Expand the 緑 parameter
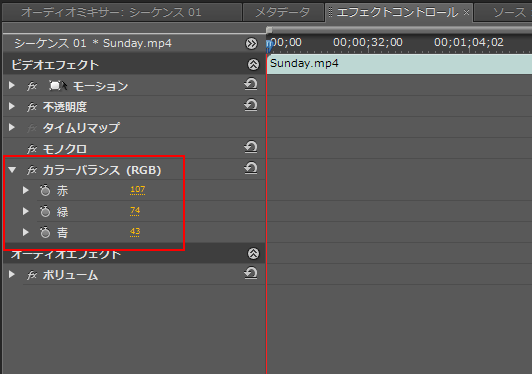 pos(26,211)
